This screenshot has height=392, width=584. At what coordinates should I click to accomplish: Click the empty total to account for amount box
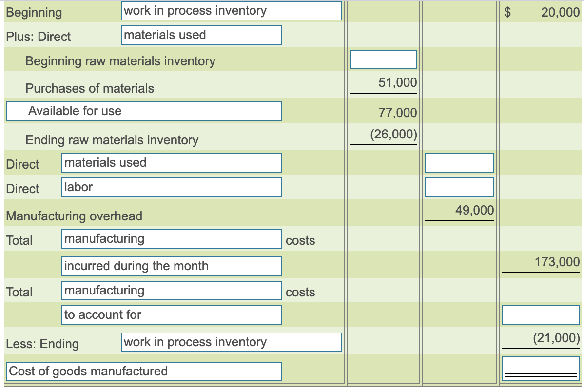[x=540, y=314]
